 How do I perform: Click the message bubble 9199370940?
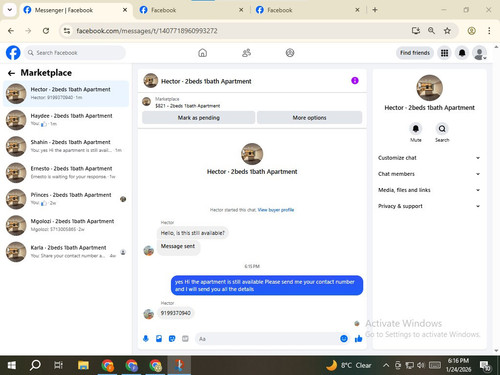click(x=176, y=313)
